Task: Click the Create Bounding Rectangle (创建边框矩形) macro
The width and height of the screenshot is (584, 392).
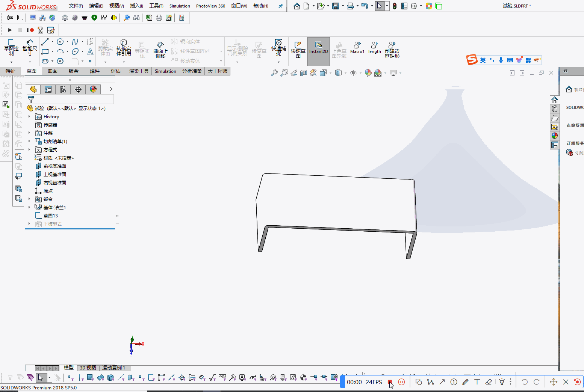Action: [392, 50]
